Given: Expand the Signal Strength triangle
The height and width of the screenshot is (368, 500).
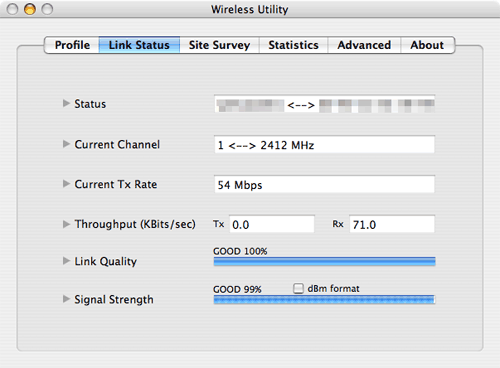Looking at the screenshot, I should click(66, 299).
